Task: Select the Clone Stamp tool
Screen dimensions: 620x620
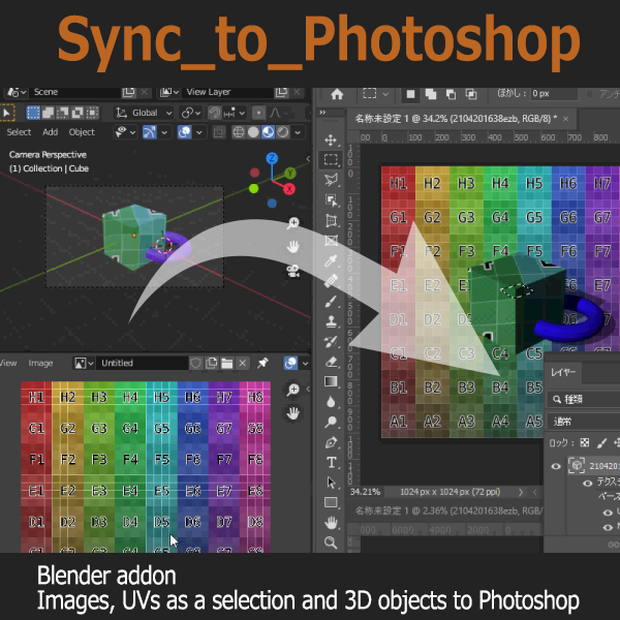Action: (x=331, y=321)
